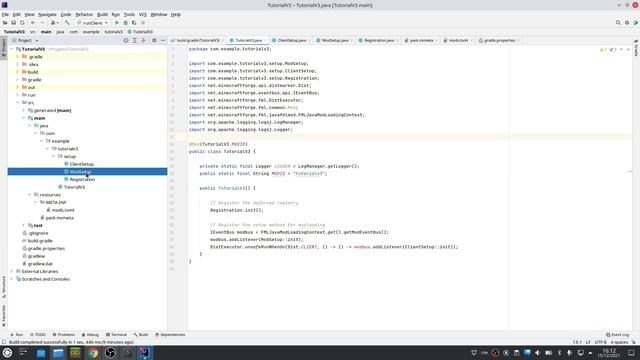The width and height of the screenshot is (640, 360).
Task: Click the Build project hammer icon
Action: click(67, 23)
